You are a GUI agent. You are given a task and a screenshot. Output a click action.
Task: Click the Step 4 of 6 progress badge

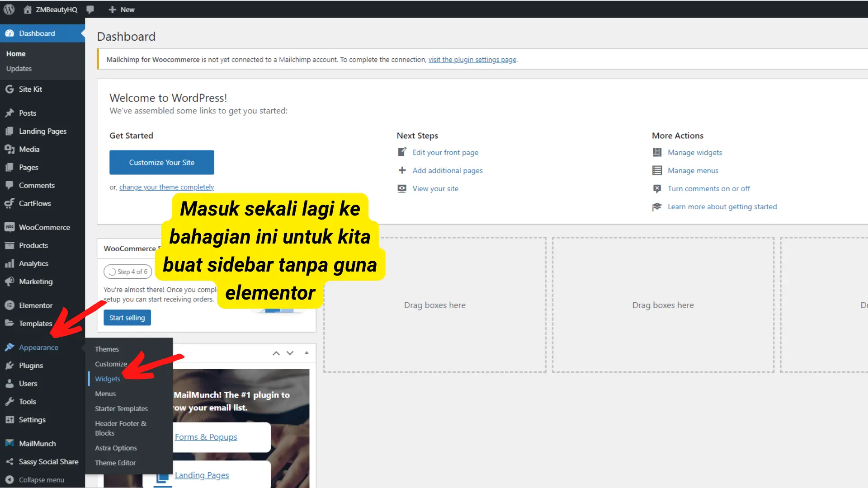[x=128, y=272]
